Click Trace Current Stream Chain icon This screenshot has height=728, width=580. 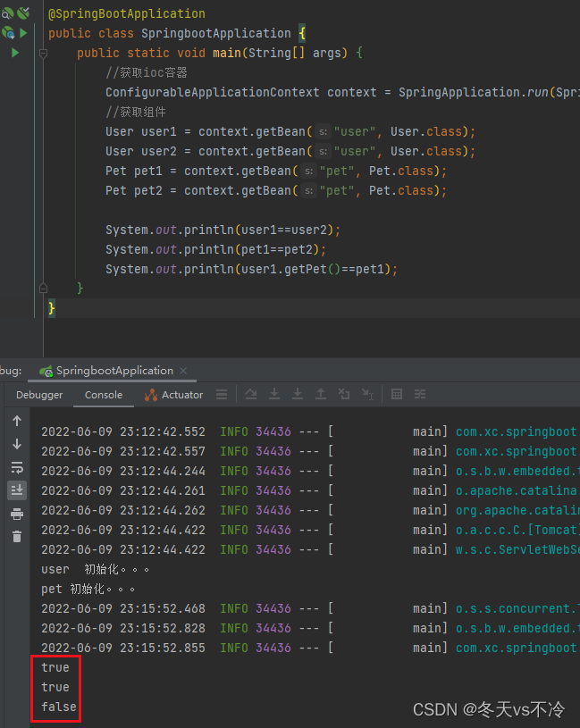coord(420,394)
